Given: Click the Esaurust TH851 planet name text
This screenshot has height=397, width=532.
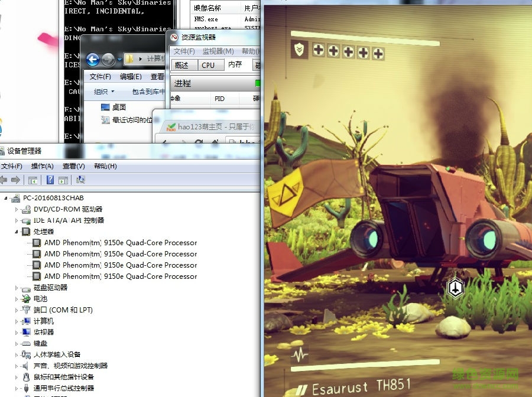Looking at the screenshot, I should [x=361, y=386].
